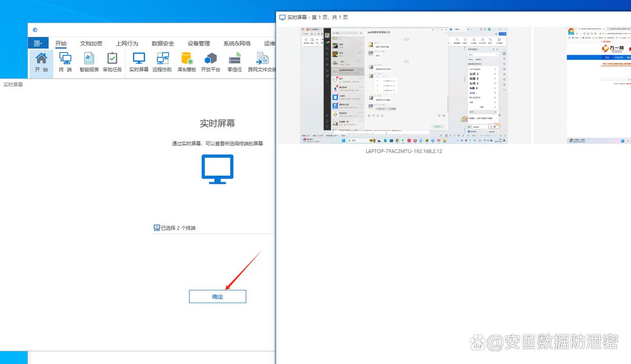The width and height of the screenshot is (631, 364).
Task: Open the blue application menu dropdown
Action: coord(39,43)
